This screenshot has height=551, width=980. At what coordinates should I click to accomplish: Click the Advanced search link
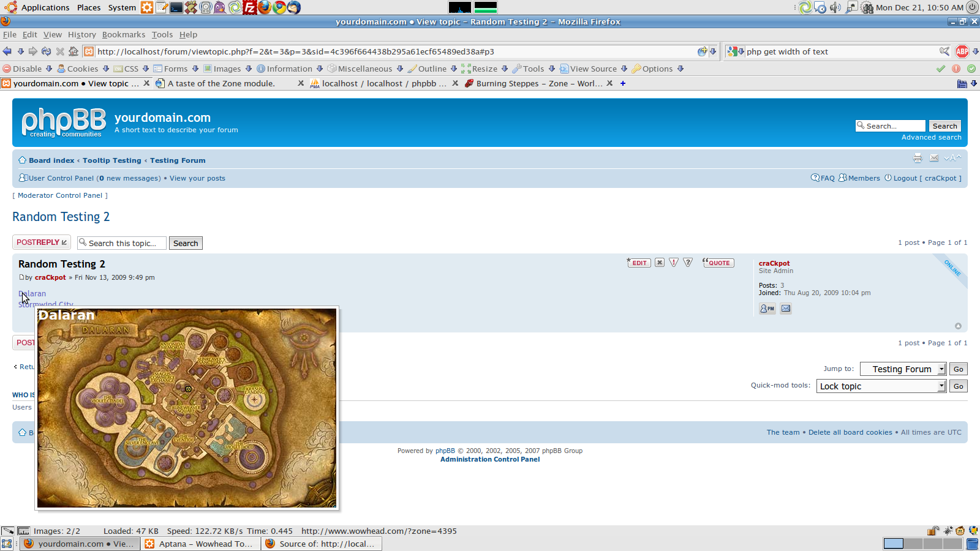[931, 138]
